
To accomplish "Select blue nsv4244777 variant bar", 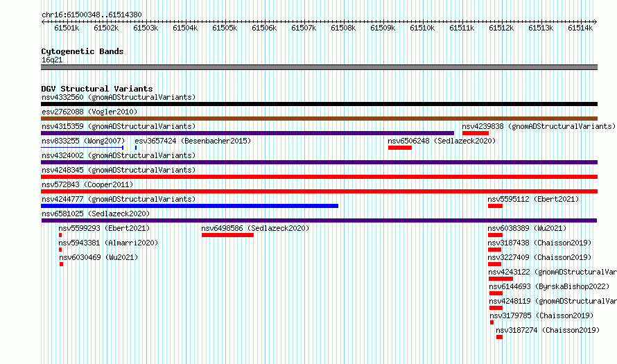I will click(190, 206).
